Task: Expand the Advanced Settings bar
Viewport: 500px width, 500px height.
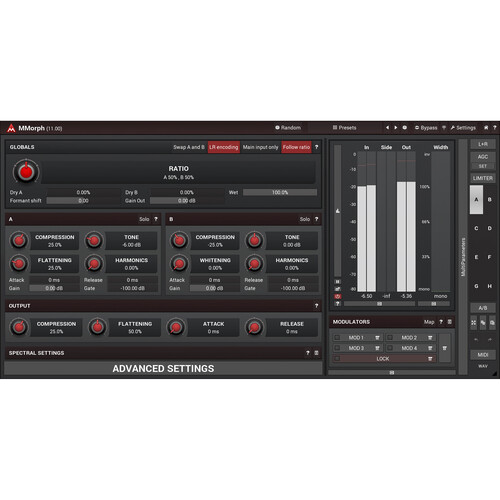Action: click(163, 369)
